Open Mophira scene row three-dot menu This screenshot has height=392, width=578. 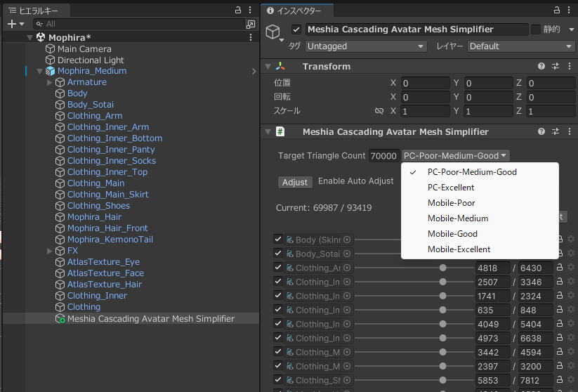[251, 37]
